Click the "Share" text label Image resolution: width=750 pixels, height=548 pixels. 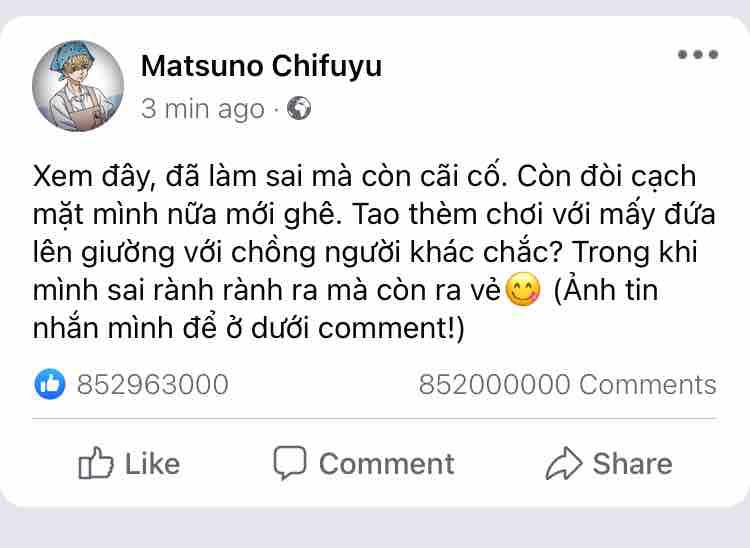click(x=632, y=464)
